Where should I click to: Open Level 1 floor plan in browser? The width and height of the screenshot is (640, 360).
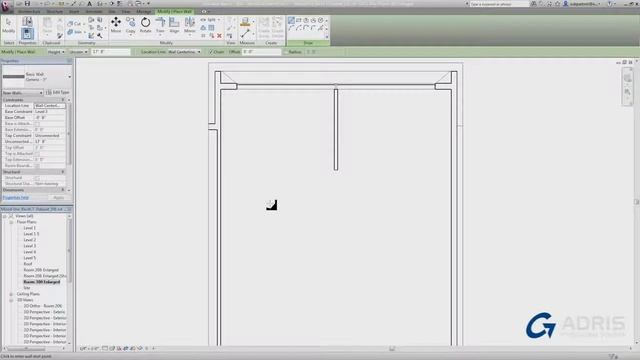click(29, 228)
